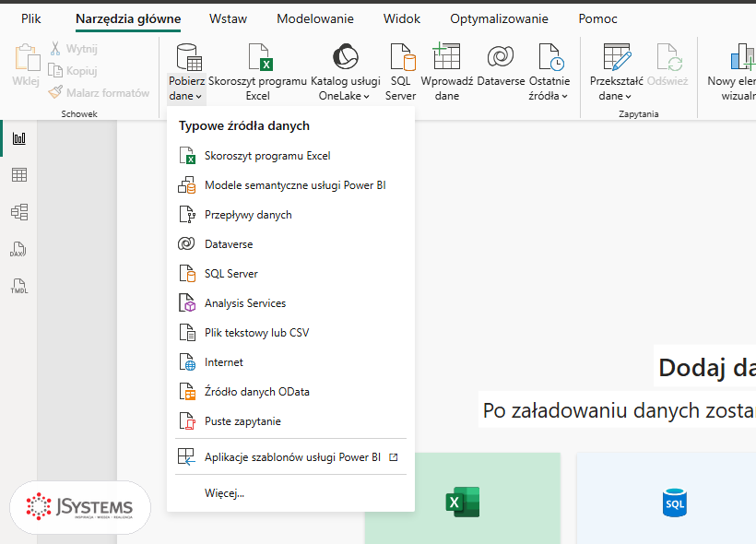This screenshot has height=544, width=756.
Task: Open the Pobierz dane dropdown
Action: 186,89
